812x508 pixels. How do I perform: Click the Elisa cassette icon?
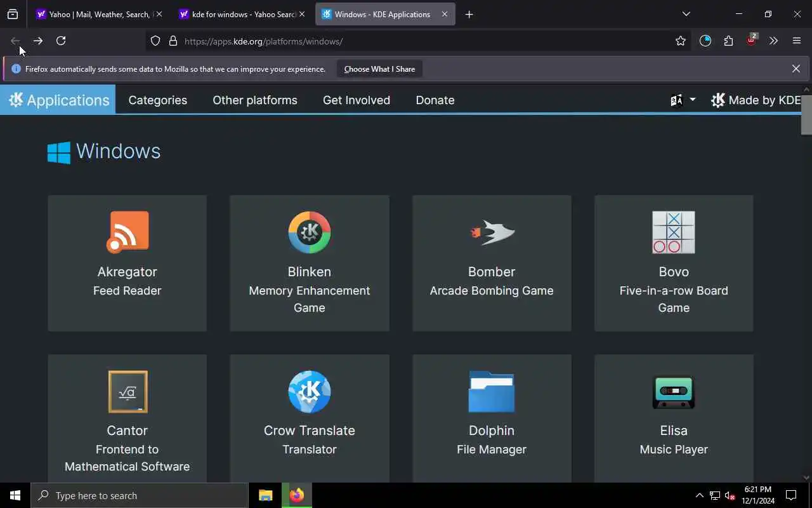pos(674,392)
